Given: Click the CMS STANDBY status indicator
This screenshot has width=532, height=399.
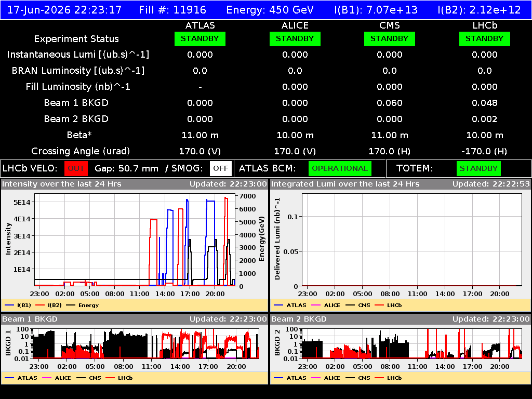Looking at the screenshot, I should (x=390, y=38).
